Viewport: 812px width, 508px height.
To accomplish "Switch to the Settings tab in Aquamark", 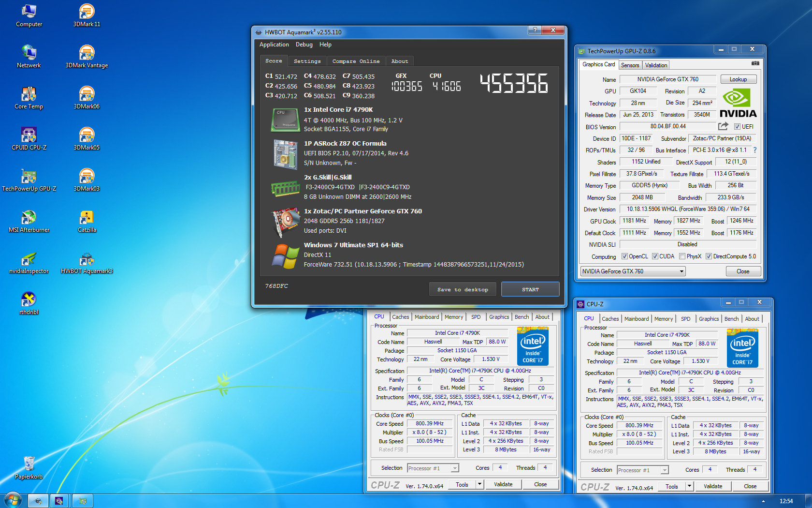I will [307, 61].
